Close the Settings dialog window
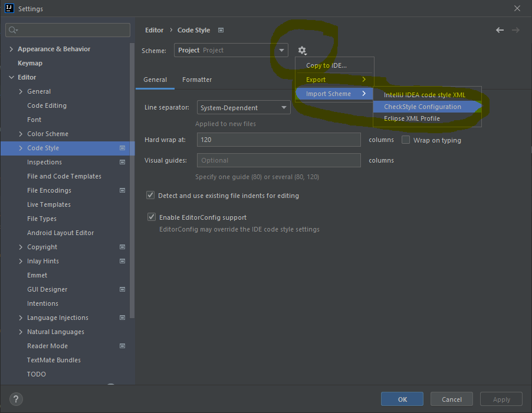Screen dimensions: 532x413 tap(517, 8)
